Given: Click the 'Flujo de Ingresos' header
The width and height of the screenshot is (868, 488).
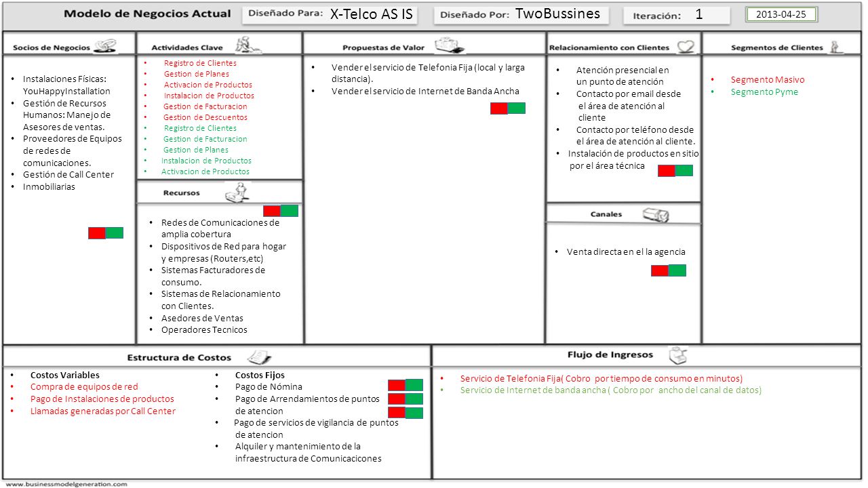Looking at the screenshot, I should point(610,354).
